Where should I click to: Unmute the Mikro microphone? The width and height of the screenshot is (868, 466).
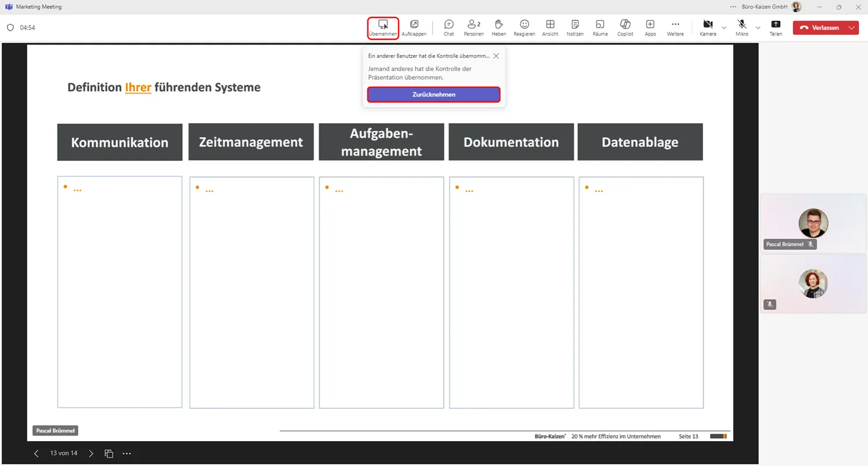(742, 27)
